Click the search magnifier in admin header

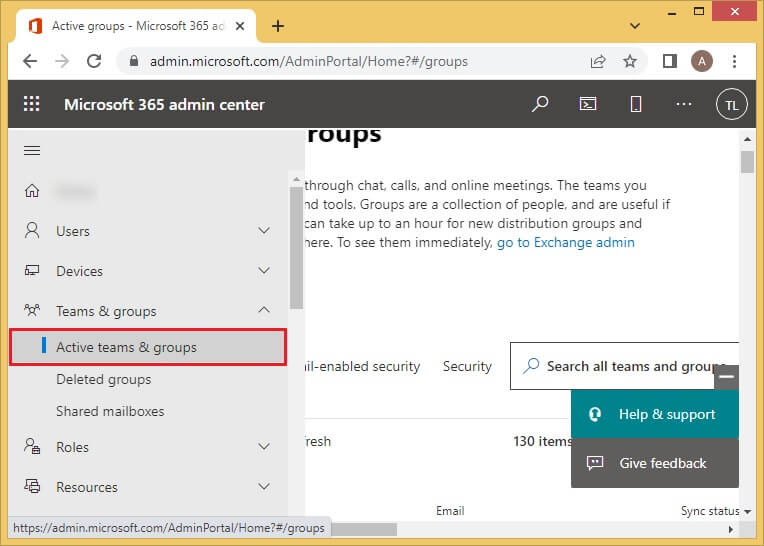pos(540,104)
